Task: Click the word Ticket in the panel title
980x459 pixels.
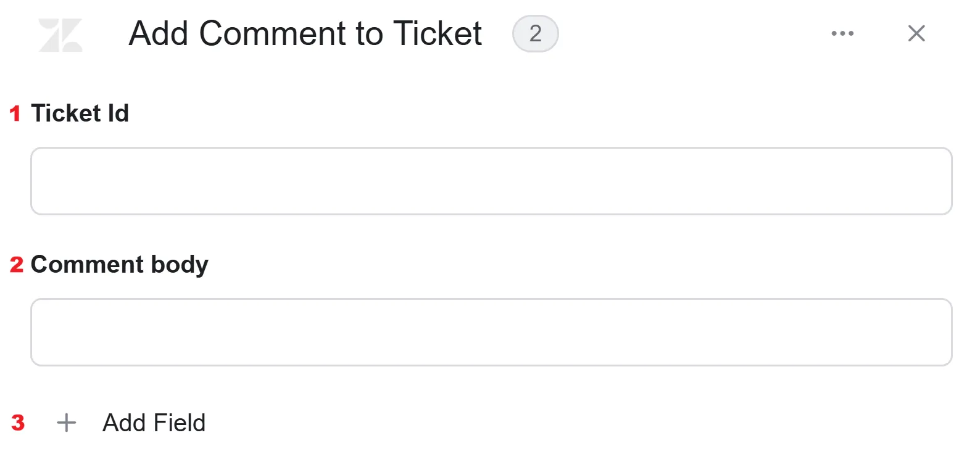Action: (437, 33)
